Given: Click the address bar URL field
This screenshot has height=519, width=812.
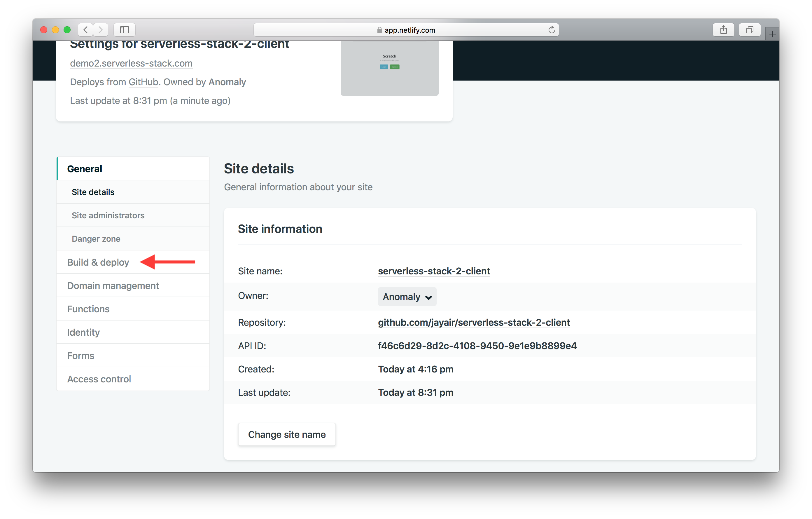Looking at the screenshot, I should tap(406, 28).
